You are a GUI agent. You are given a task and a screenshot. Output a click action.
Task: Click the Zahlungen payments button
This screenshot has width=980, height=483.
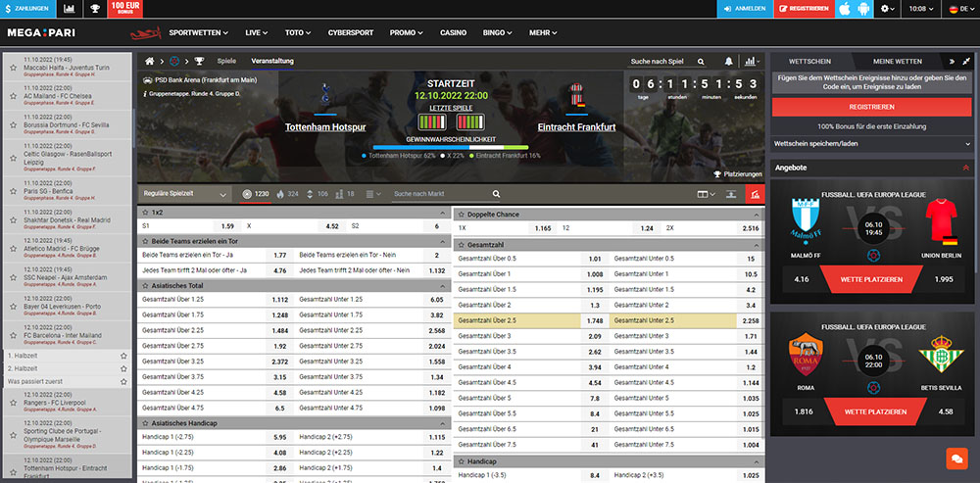pyautogui.click(x=28, y=9)
